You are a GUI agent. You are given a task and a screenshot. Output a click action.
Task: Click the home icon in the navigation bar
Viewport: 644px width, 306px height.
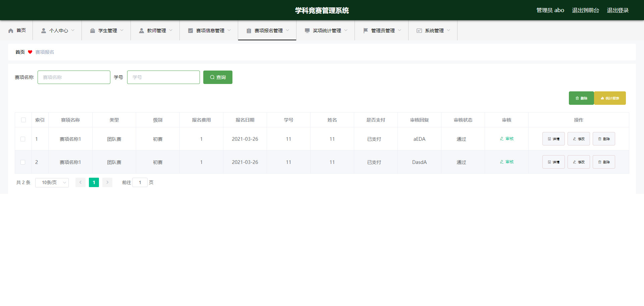coord(11,31)
